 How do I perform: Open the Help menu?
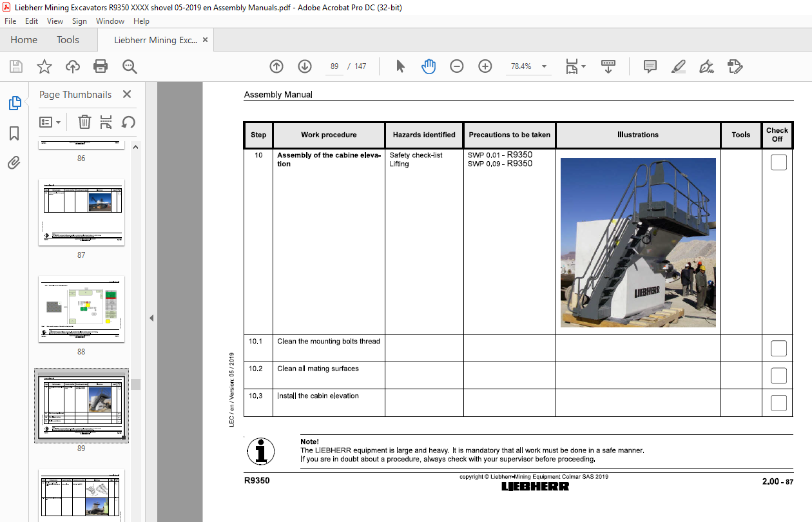[x=141, y=21]
